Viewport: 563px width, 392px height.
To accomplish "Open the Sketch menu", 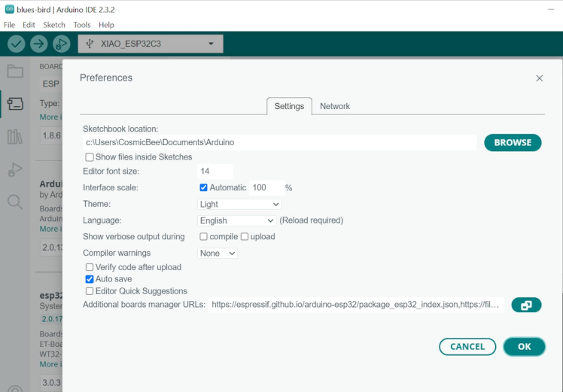I will click(x=54, y=25).
